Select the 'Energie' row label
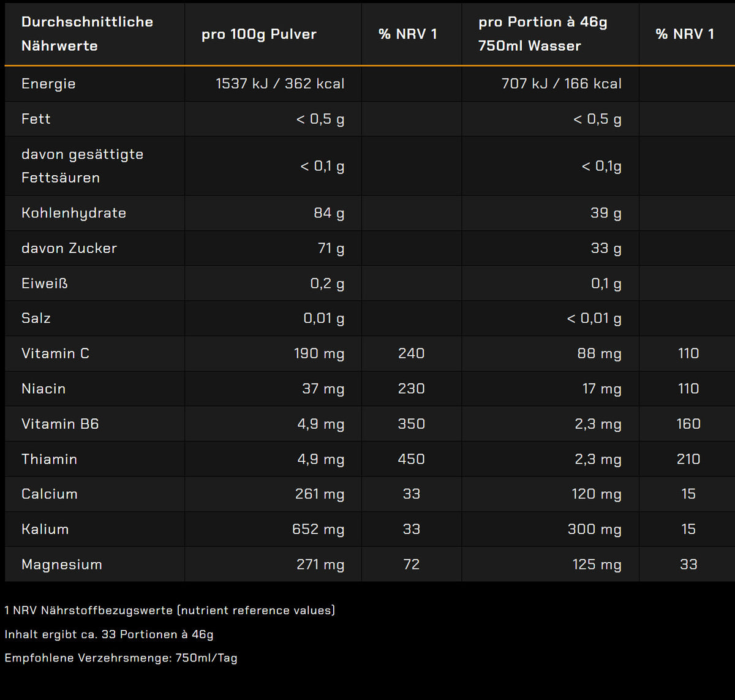This screenshot has width=735, height=700. [48, 84]
